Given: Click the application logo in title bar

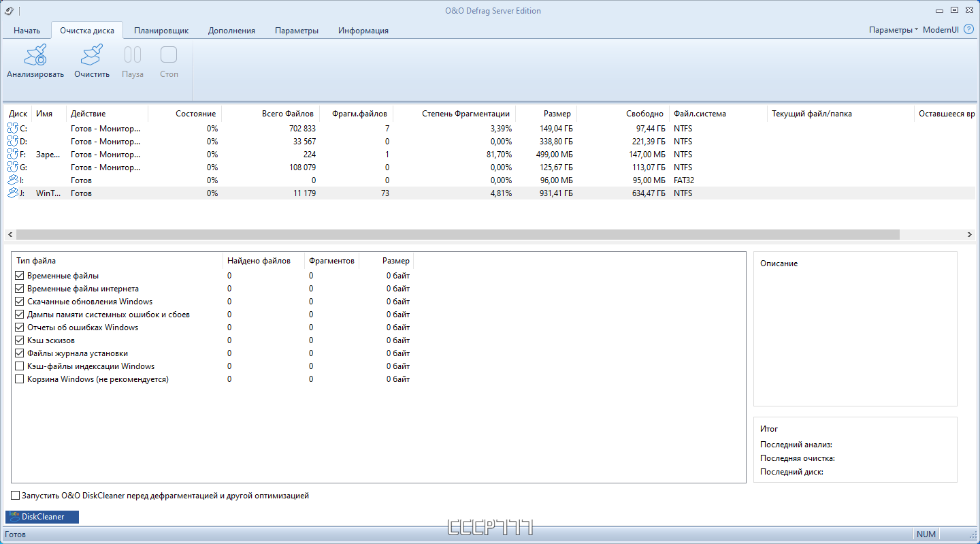Looking at the screenshot, I should click(x=9, y=10).
